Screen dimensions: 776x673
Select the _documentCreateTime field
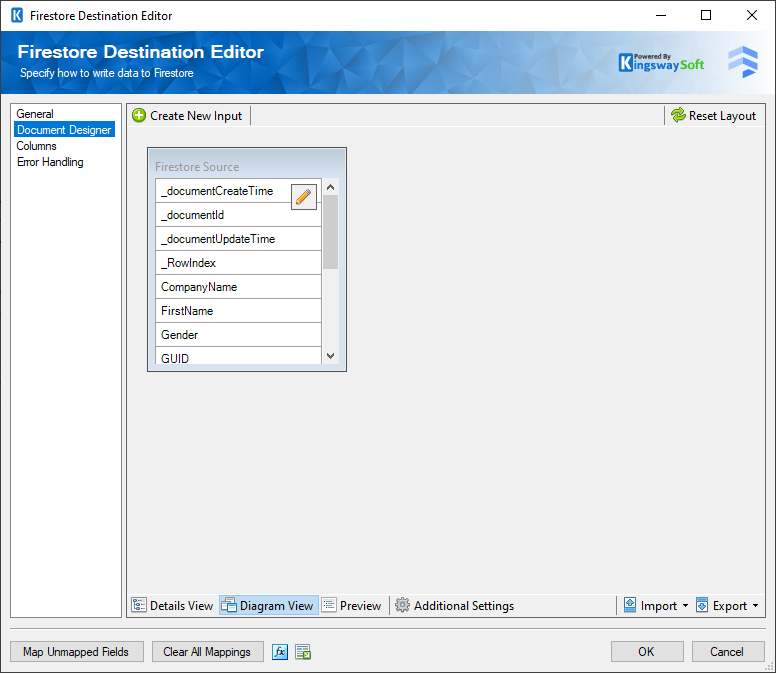click(x=238, y=191)
